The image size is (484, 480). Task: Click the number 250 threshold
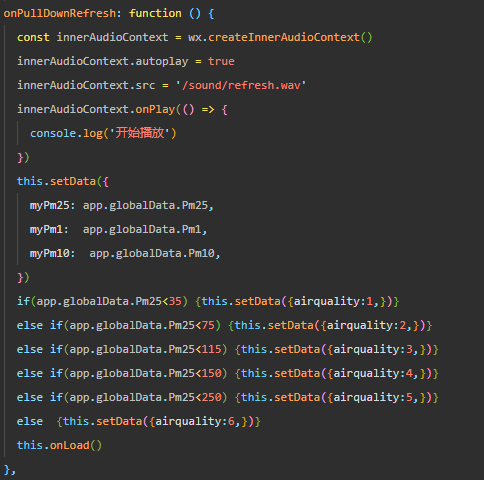211,397
